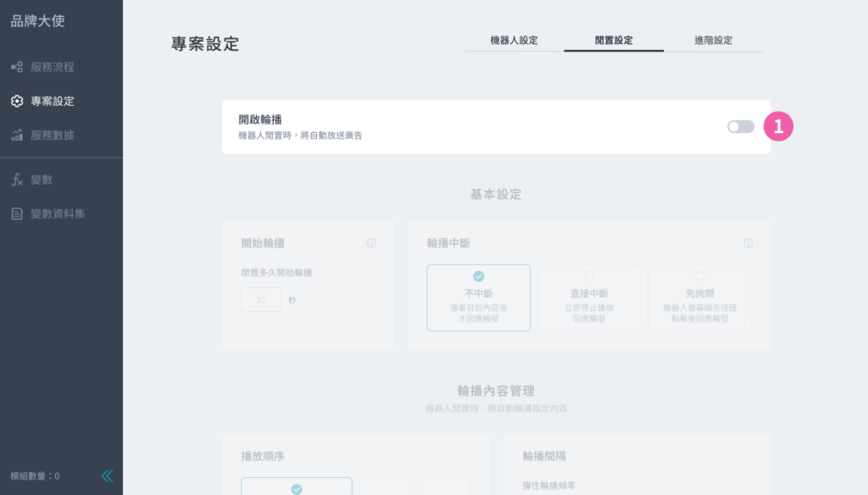Select the 先詢問 option card
The image size is (868, 495).
699,298
